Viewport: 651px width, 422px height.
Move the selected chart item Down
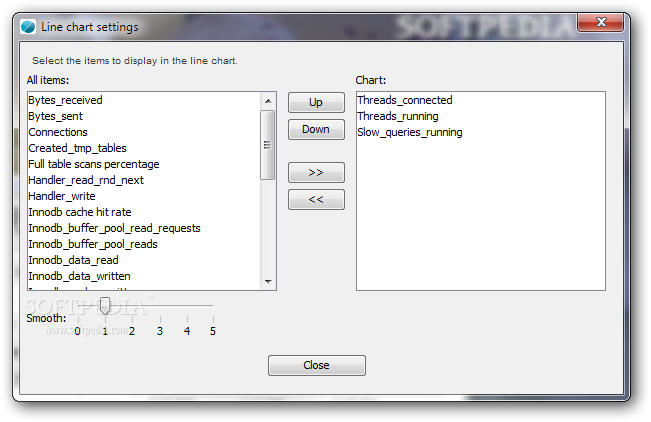pos(316,129)
